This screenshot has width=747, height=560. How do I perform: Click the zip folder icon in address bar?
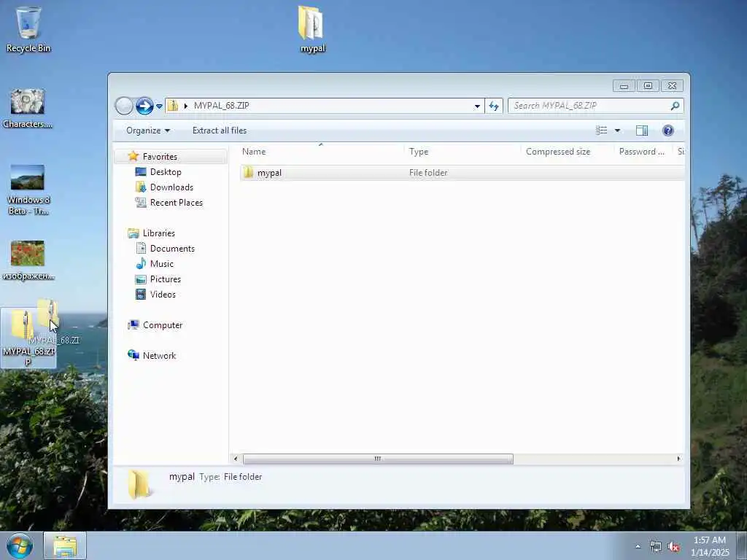(173, 106)
